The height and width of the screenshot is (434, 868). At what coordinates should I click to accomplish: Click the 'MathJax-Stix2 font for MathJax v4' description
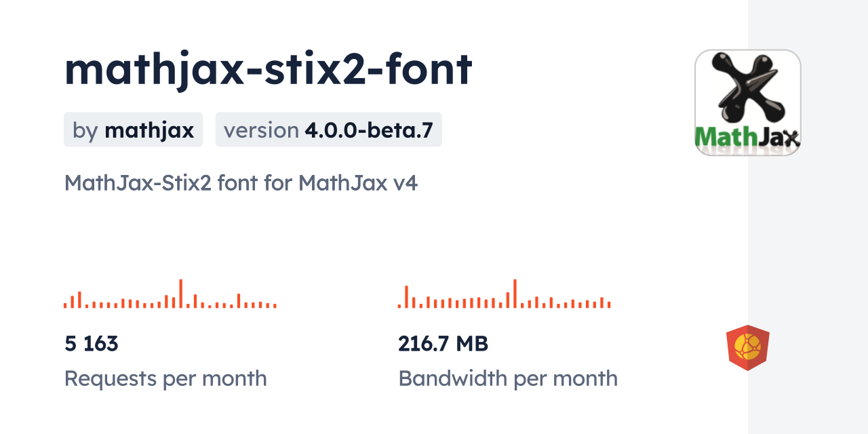(241, 182)
